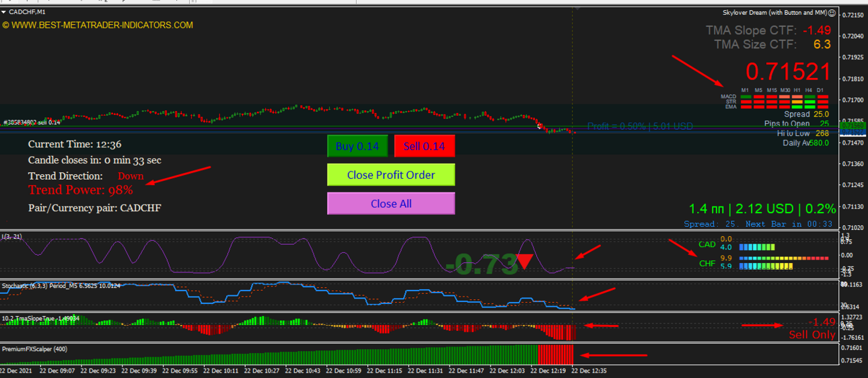Click the CAD 4.0 strength bar
Viewport: 868px width, 378px height.
point(757,248)
